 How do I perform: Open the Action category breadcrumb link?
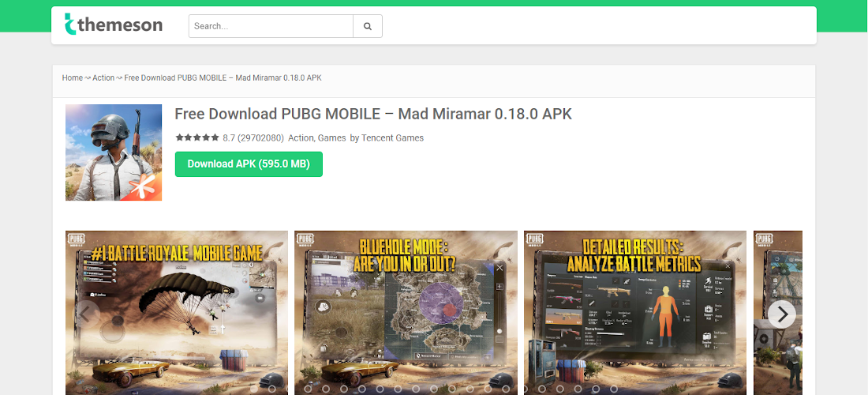[103, 77]
